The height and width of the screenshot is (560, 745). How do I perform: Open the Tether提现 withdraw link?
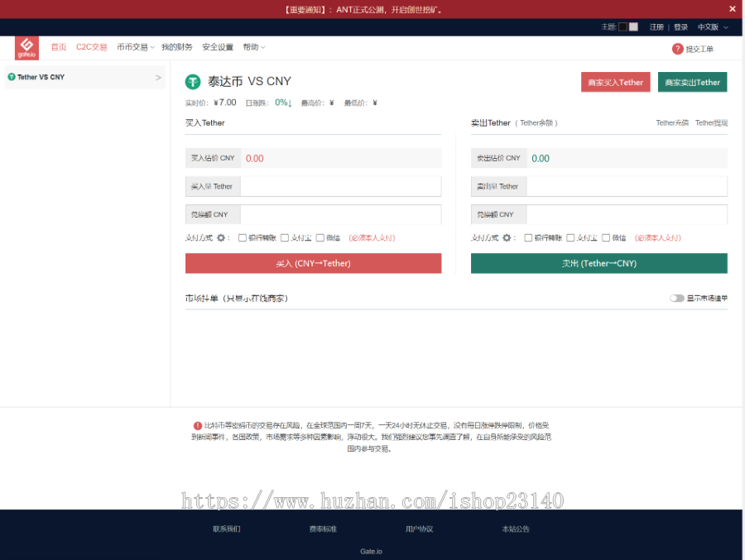point(711,123)
